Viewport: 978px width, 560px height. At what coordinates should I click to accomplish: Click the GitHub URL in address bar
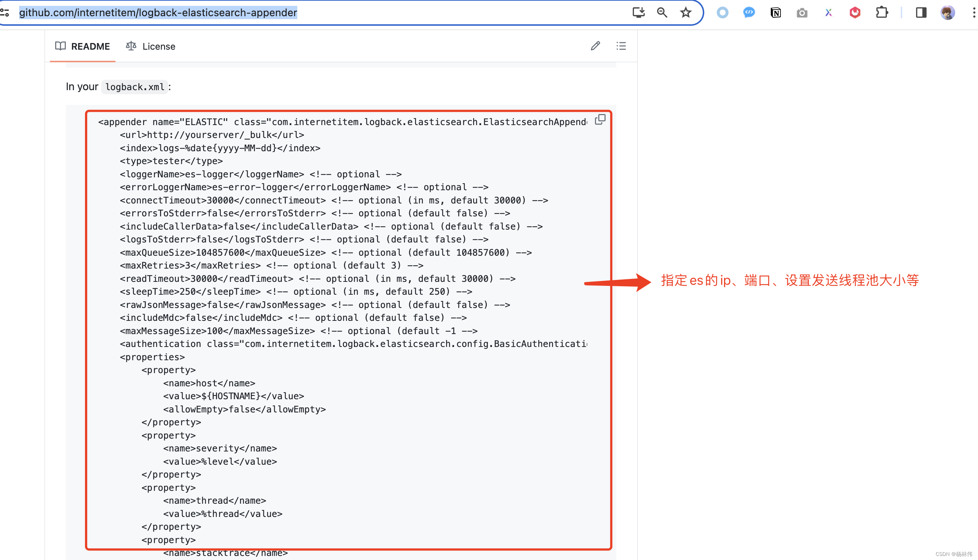pos(158,13)
